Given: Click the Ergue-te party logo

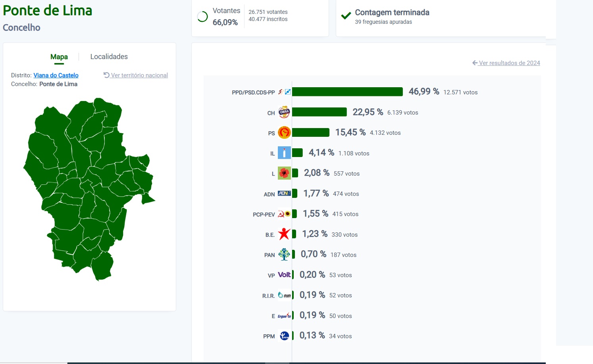Looking at the screenshot, I should (x=284, y=316).
